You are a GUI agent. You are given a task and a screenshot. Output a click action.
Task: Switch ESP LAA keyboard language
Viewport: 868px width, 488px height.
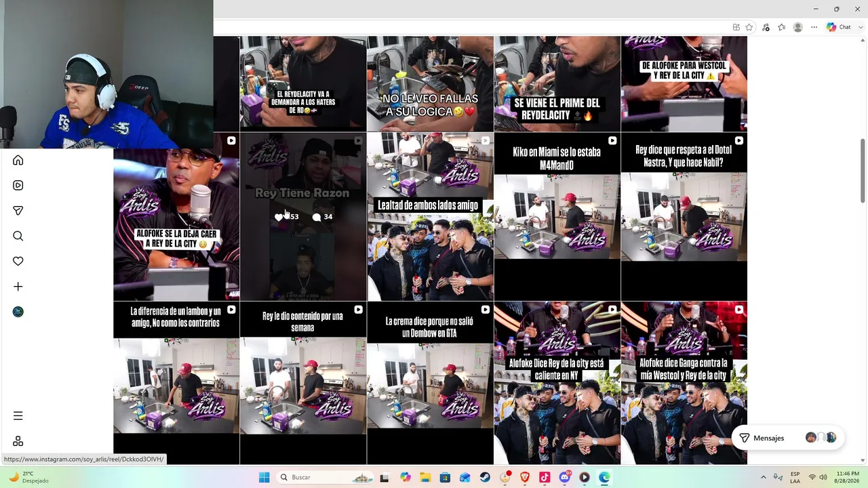(x=795, y=477)
